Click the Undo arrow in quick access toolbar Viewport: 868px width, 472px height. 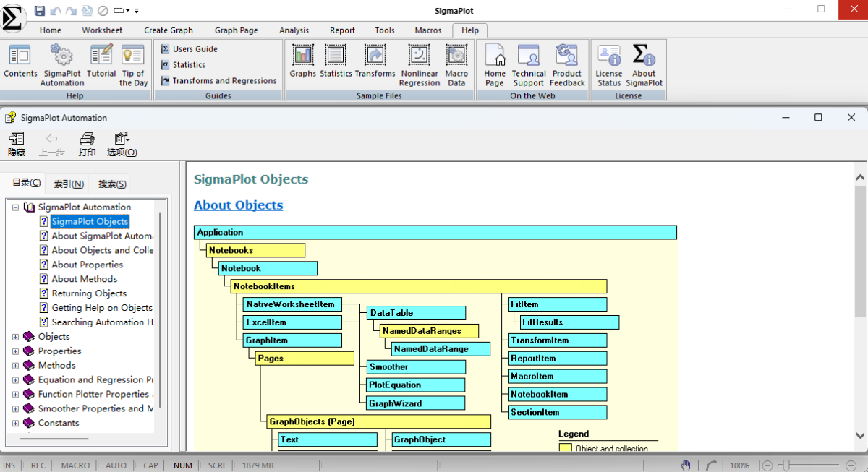pos(56,10)
